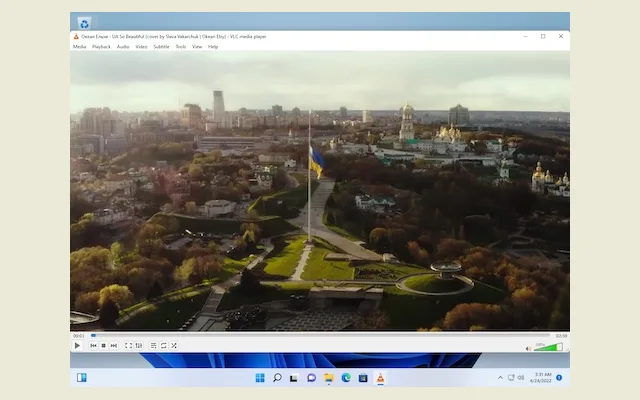Open the Playback menu
Image resolution: width=640 pixels, height=400 pixels.
tap(101, 47)
